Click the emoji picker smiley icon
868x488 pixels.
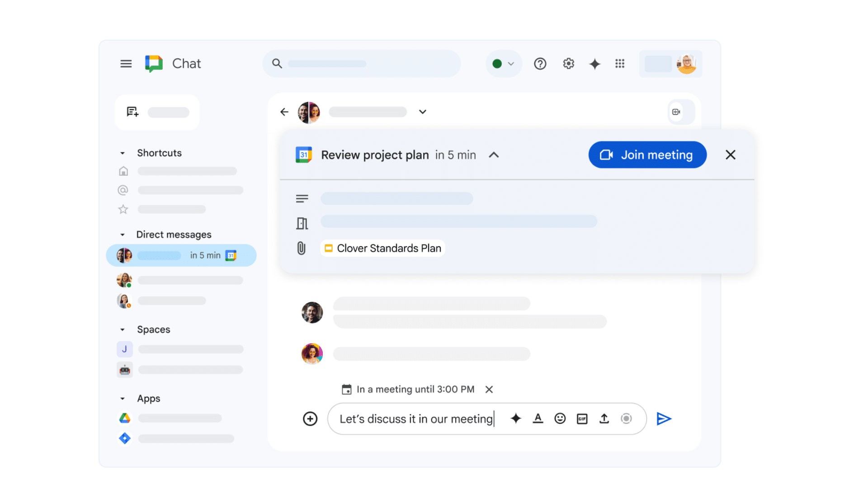pyautogui.click(x=559, y=419)
